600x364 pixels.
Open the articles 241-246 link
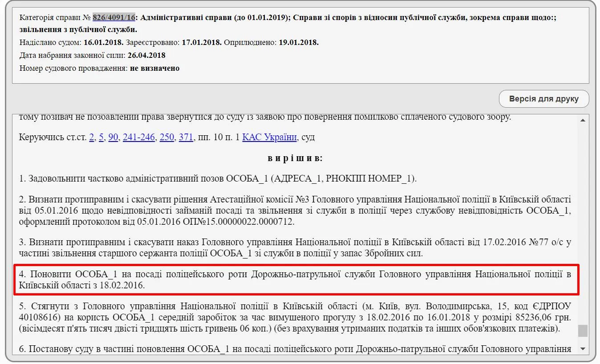click(x=139, y=137)
